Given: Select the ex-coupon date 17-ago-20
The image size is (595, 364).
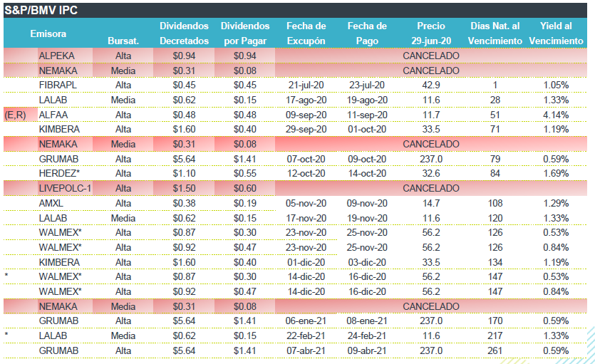Looking at the screenshot, I should pos(306,100).
